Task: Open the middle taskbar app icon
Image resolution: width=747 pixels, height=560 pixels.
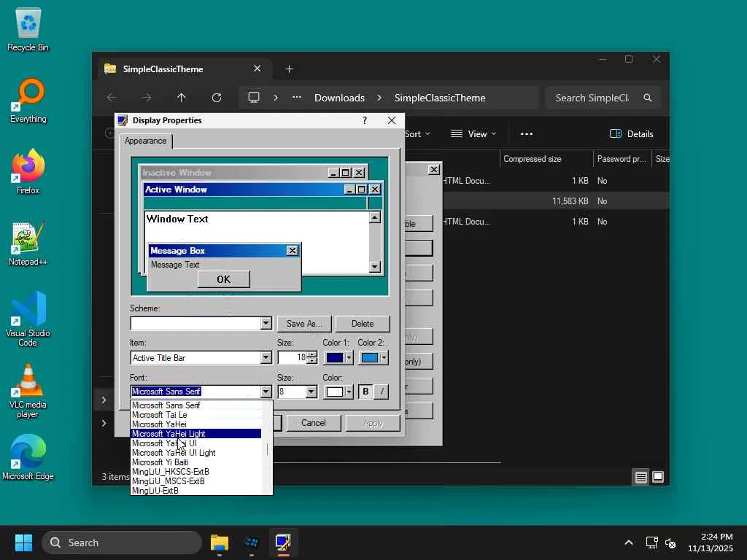Action: tap(252, 542)
